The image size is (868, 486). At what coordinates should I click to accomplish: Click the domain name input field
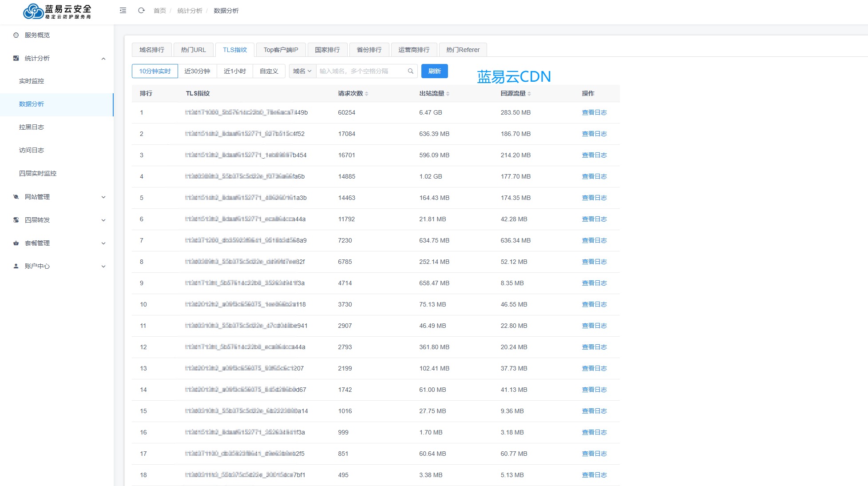click(361, 71)
